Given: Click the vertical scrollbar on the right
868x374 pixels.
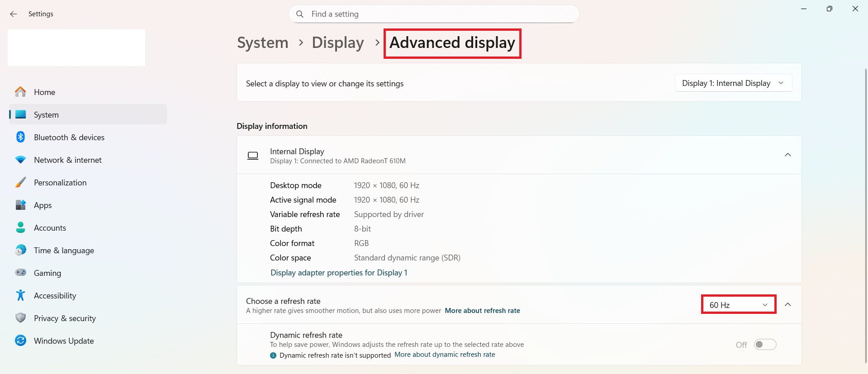Looking at the screenshot, I should pyautogui.click(x=866, y=215).
